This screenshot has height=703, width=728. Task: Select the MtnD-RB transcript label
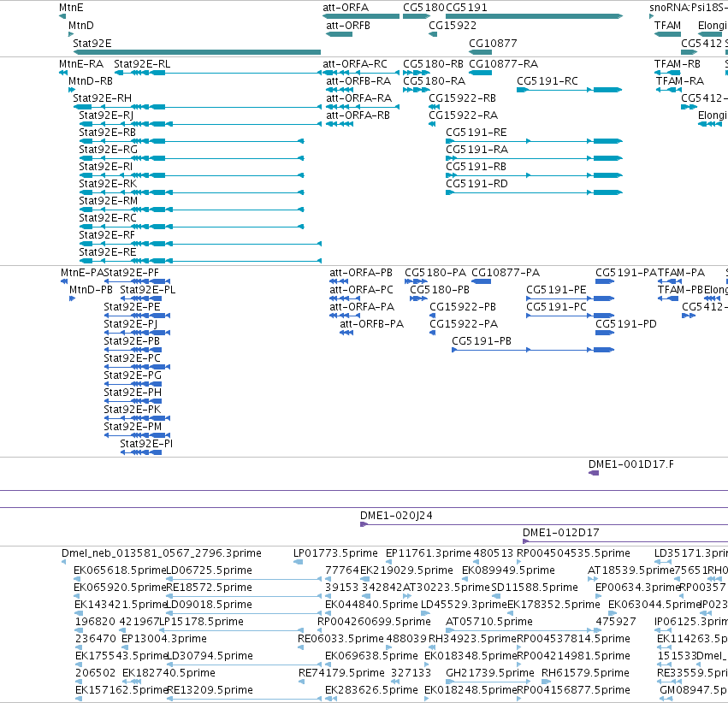(x=91, y=80)
